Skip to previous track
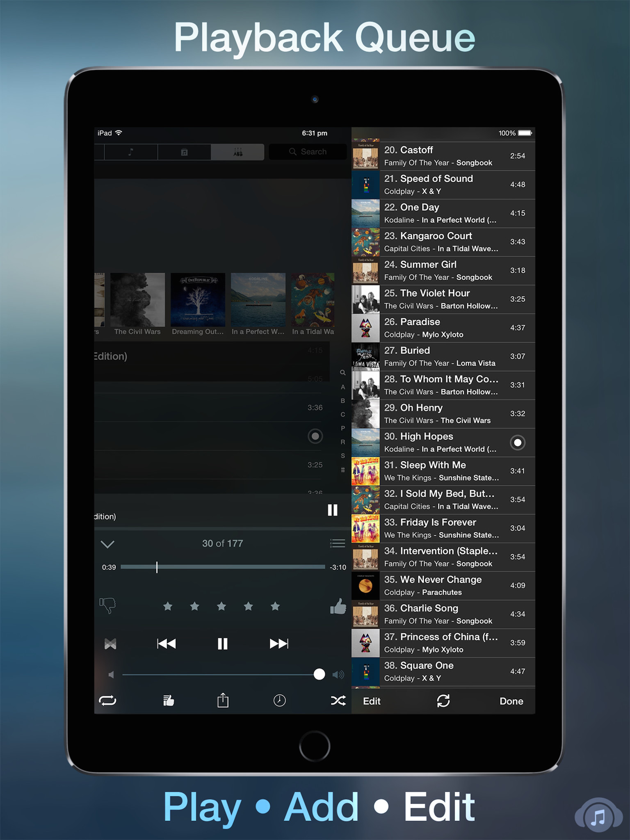 pos(167,644)
